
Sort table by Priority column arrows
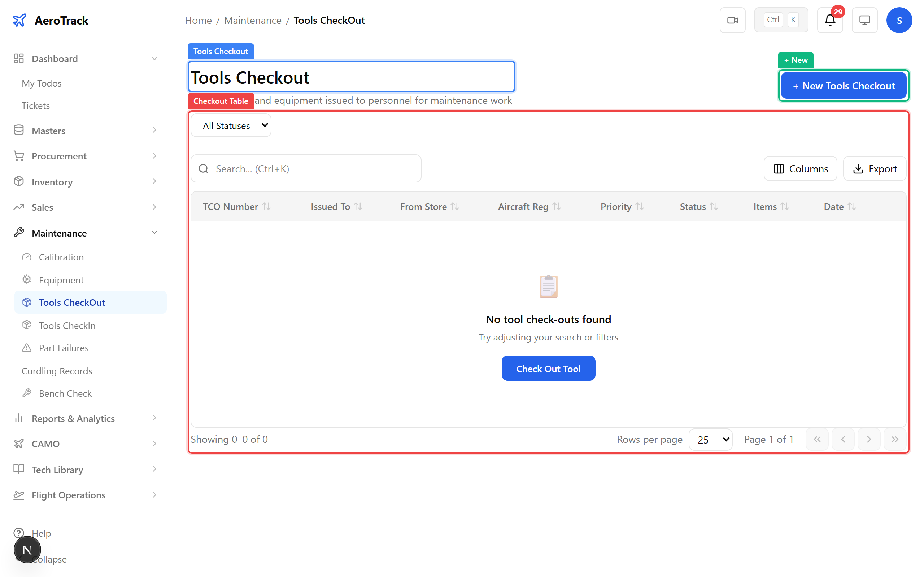click(640, 206)
